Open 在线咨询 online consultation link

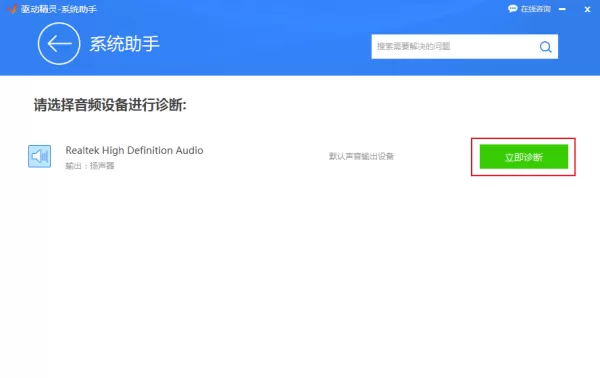535,9
